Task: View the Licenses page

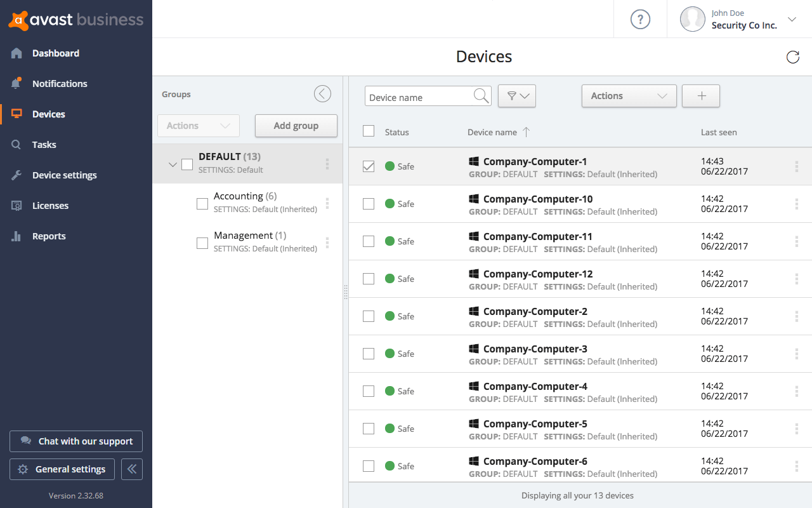Action: (x=50, y=205)
